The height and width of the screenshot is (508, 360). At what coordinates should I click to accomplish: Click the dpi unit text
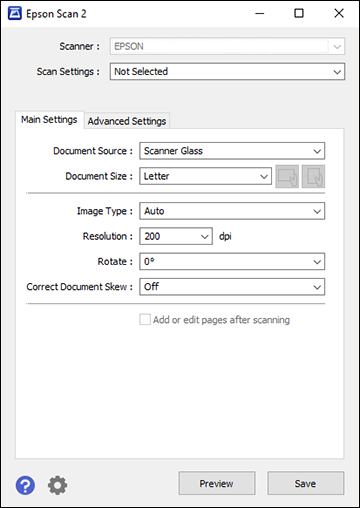tap(225, 236)
